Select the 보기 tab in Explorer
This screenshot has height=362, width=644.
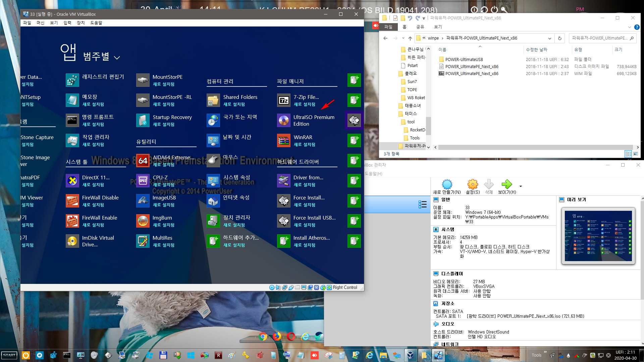click(x=438, y=27)
